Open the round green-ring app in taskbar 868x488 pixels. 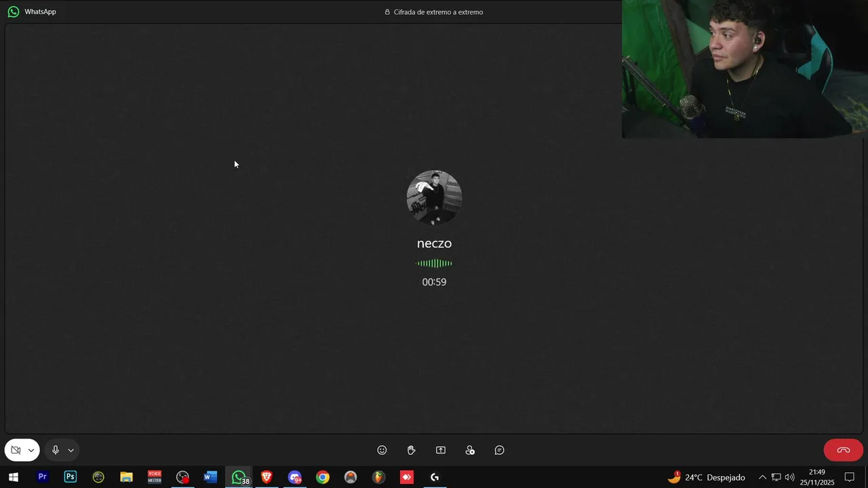(98, 477)
